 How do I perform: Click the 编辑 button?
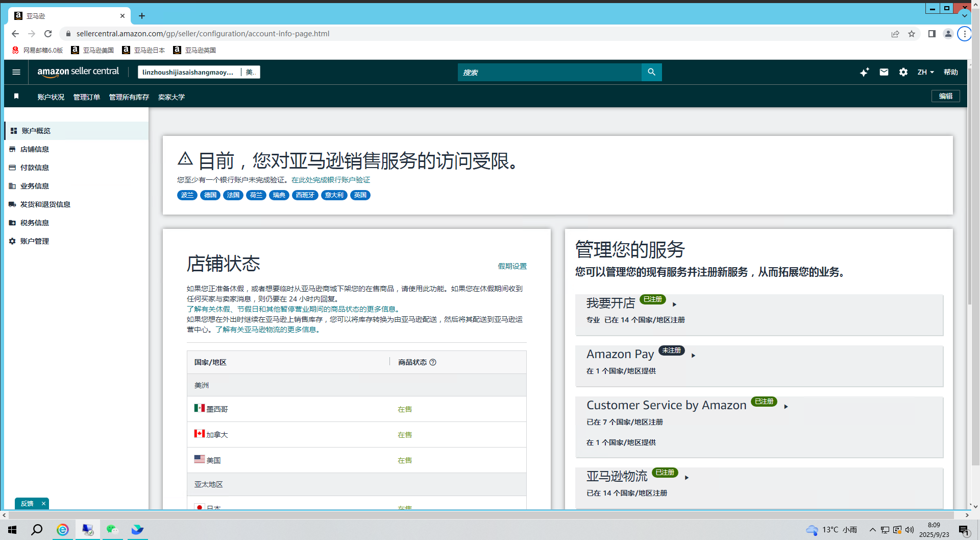tap(945, 96)
